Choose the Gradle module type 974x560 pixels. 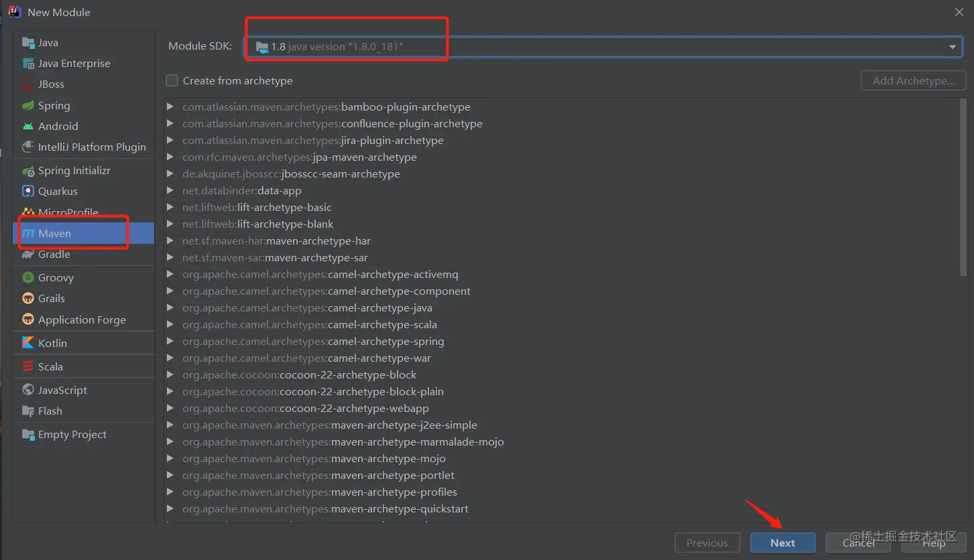84,255
